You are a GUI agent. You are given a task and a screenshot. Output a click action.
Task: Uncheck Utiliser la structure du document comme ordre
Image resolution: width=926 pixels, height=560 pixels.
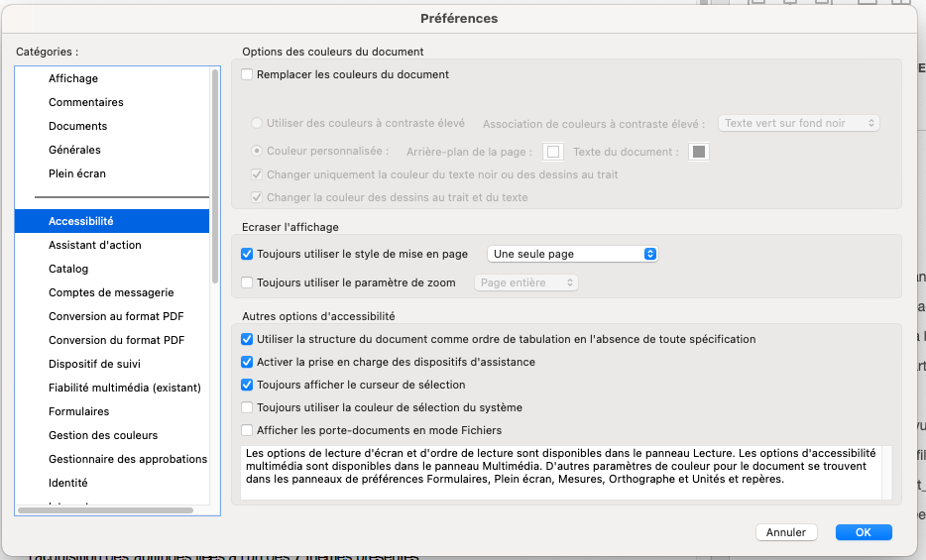247,339
